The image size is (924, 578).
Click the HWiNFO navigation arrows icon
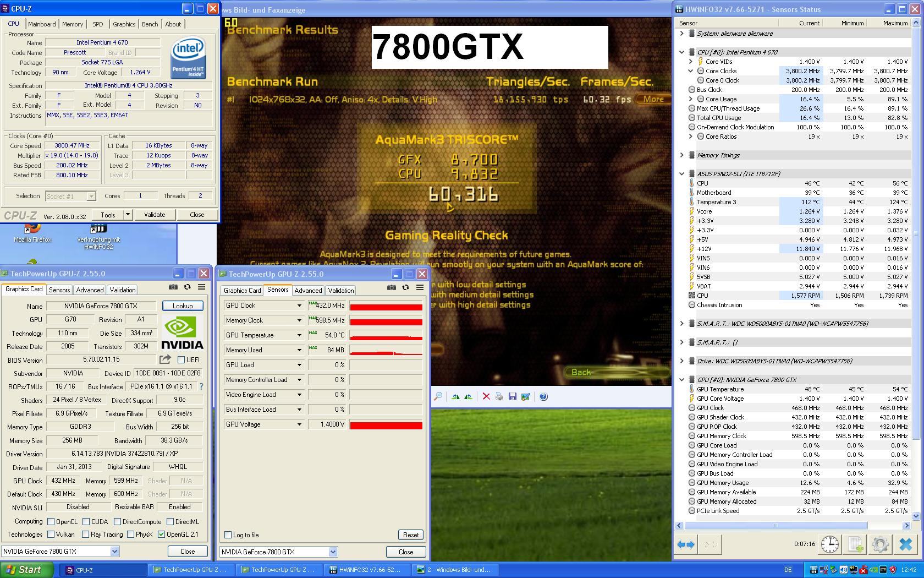[x=685, y=544]
